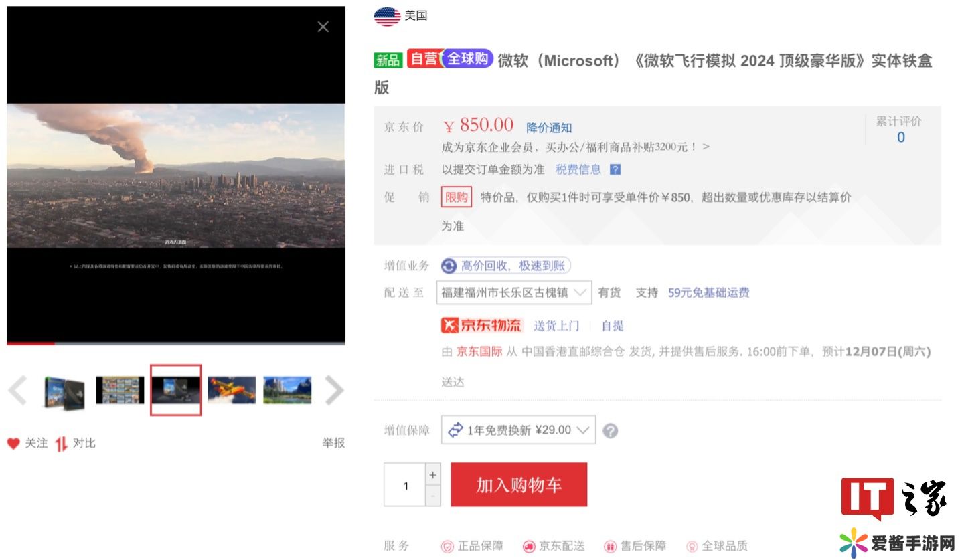Click the warranty help question mark icon
Screen dimensions: 964x560
(x=610, y=431)
